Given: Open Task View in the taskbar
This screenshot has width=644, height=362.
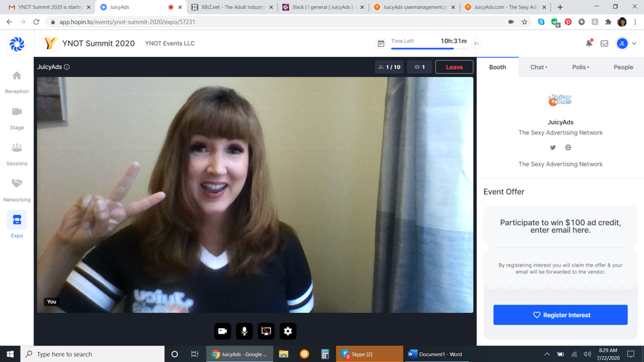Looking at the screenshot, I should coord(194,354).
